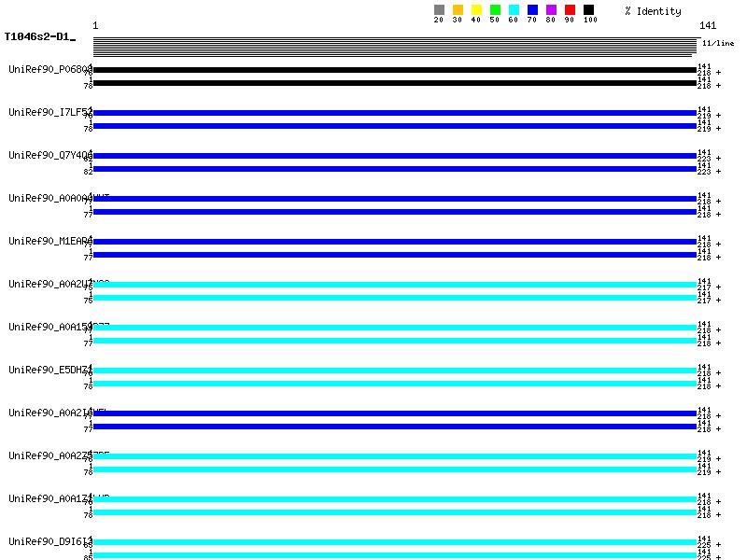Select the green 50% identity legend swatch
Image resolution: width=747 pixels, height=560 pixels.
(x=495, y=10)
